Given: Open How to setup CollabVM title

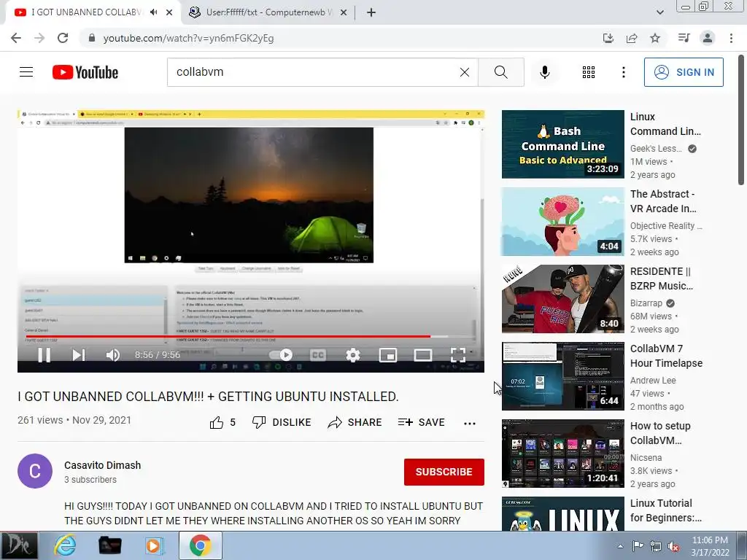Looking at the screenshot, I should tap(659, 433).
